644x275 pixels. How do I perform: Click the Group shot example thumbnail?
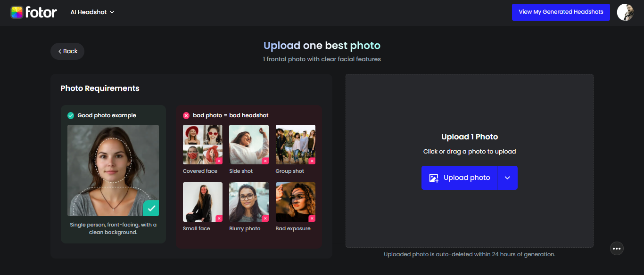pos(295,144)
